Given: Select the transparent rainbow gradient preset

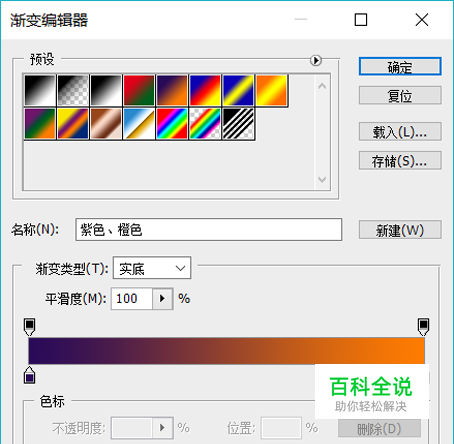Looking at the screenshot, I should 205,123.
